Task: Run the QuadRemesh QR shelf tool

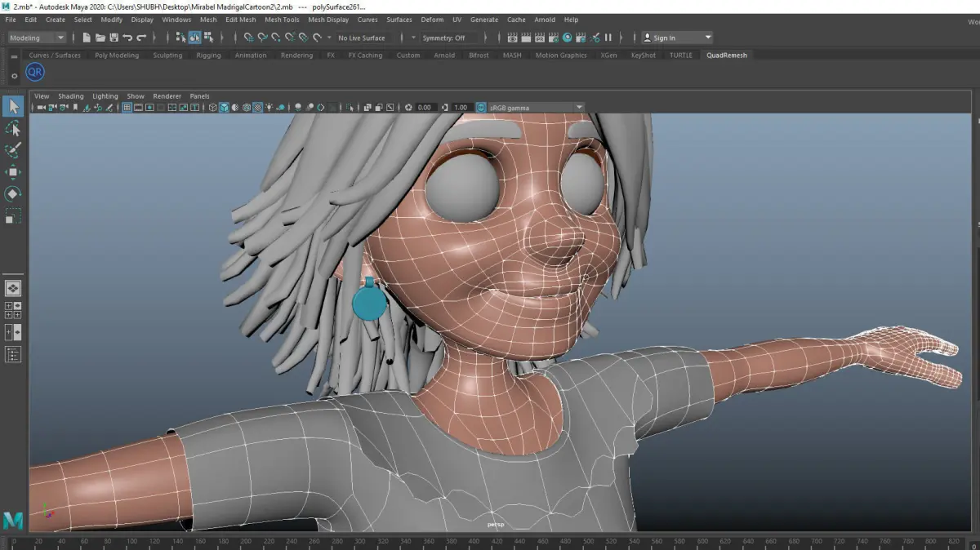Action: (x=35, y=73)
